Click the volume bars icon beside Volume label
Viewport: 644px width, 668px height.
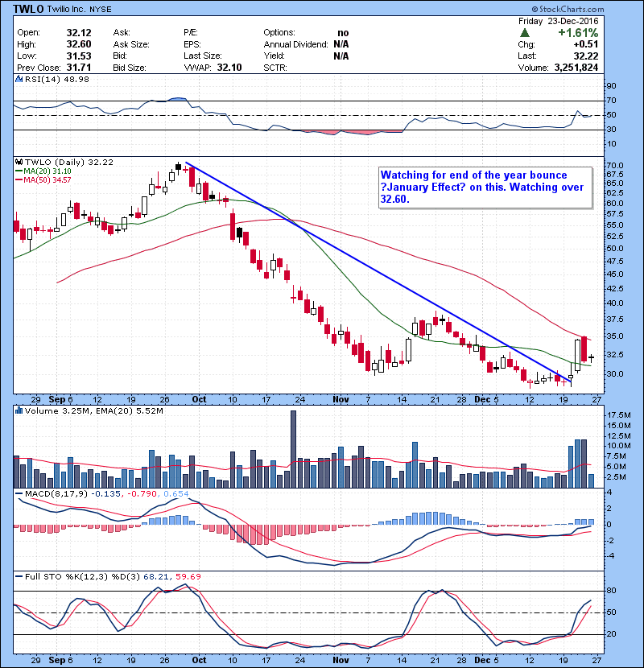(19, 410)
